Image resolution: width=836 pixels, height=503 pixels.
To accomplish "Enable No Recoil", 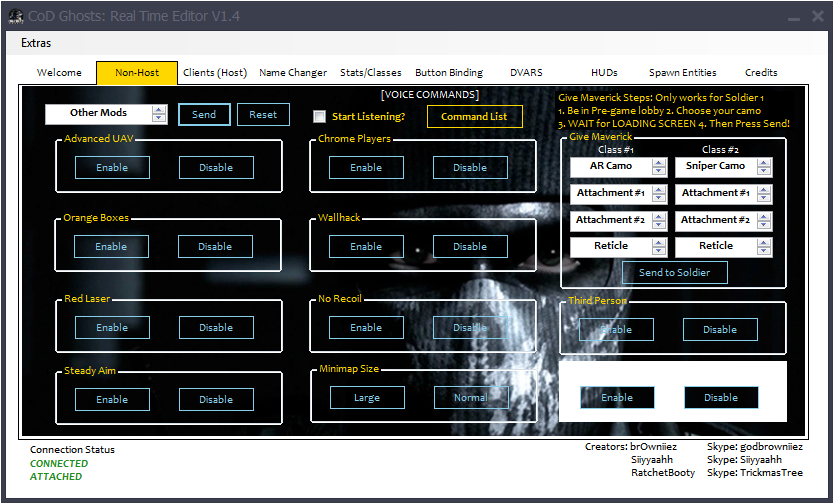I will 366,328.
